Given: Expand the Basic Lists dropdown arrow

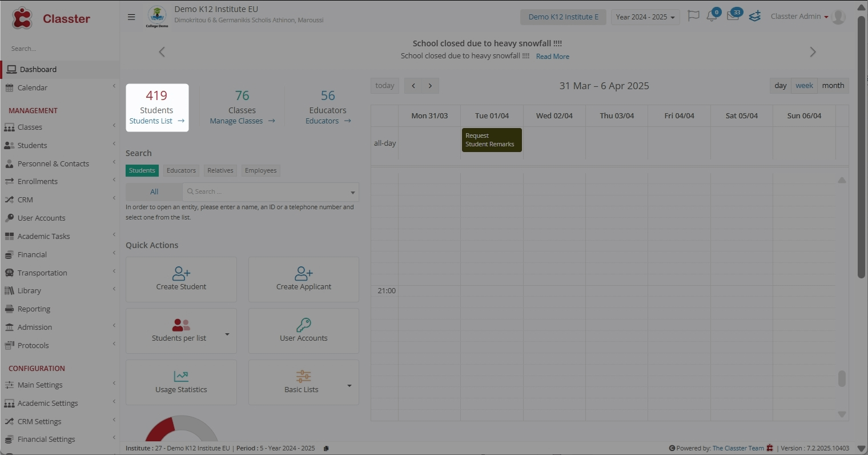Looking at the screenshot, I should [349, 386].
